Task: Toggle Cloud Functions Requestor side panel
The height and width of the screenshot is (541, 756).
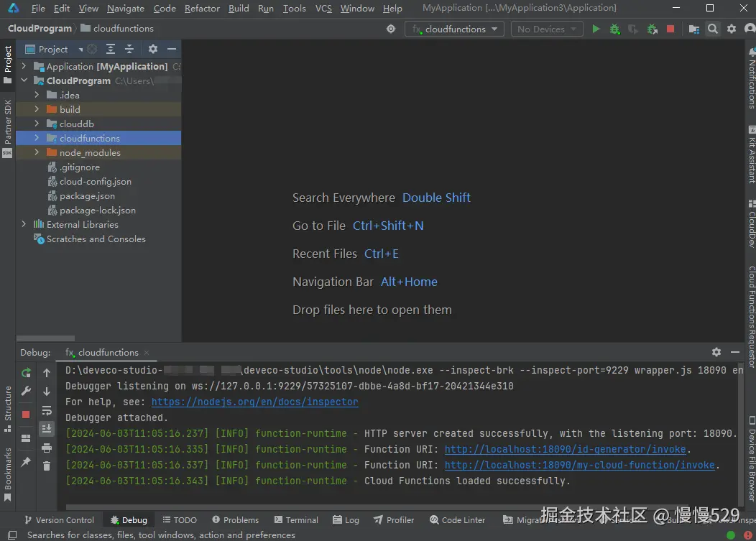Action: [x=751, y=317]
